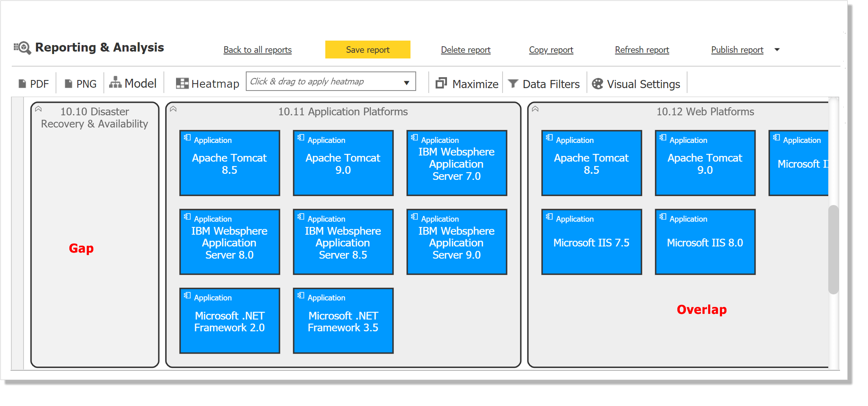Click component icon on IBM Websphere Server 8.0 card
The image size is (868, 406).
pos(187,216)
